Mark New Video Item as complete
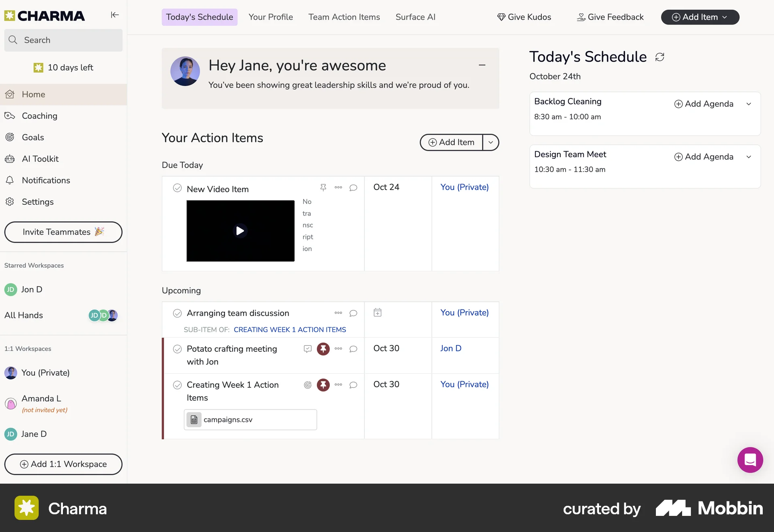 [177, 188]
